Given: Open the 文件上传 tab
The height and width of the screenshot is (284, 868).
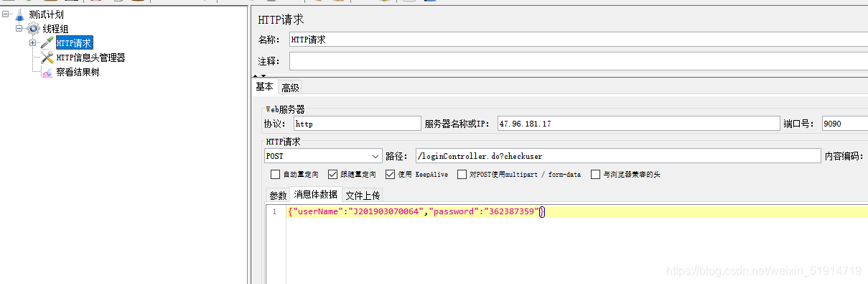Looking at the screenshot, I should tap(363, 196).
